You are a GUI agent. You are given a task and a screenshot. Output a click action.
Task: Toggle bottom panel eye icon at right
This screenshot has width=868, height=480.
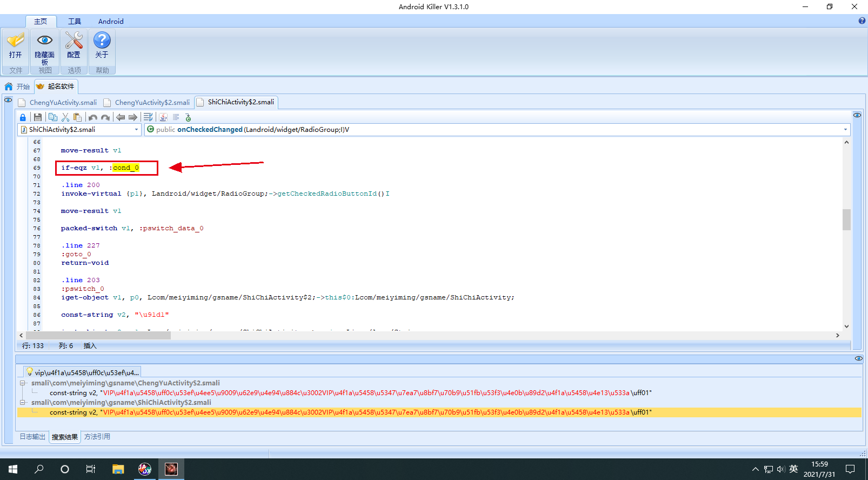tap(859, 358)
